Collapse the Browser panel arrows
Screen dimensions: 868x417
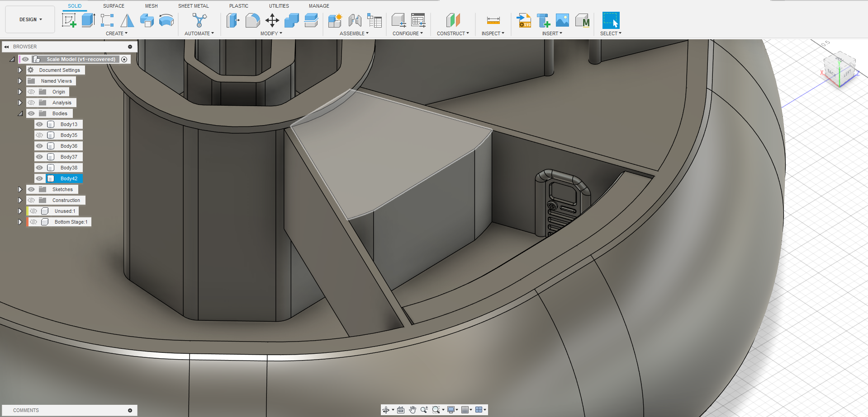tap(6, 47)
